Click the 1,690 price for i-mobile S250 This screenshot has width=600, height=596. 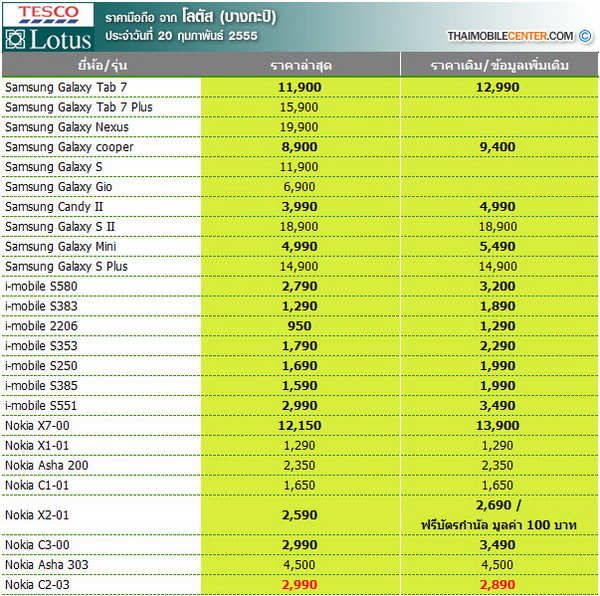pyautogui.click(x=300, y=366)
